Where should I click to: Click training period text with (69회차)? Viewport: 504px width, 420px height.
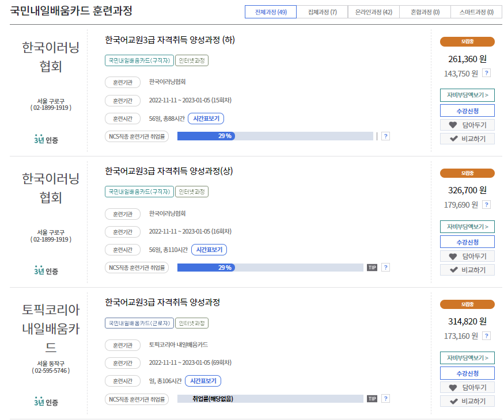pyautogui.click(x=190, y=362)
